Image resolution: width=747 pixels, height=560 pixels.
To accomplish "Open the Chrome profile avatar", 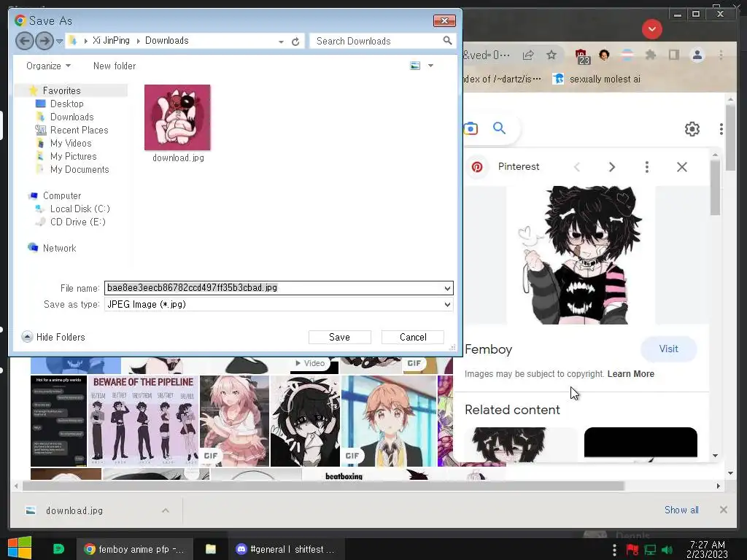I will tap(697, 55).
